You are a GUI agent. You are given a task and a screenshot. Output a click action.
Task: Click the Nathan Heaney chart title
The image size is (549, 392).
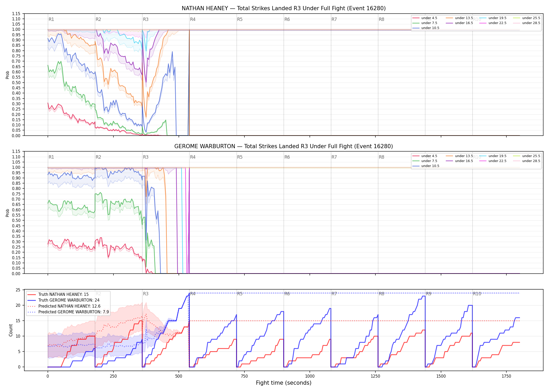284,8
